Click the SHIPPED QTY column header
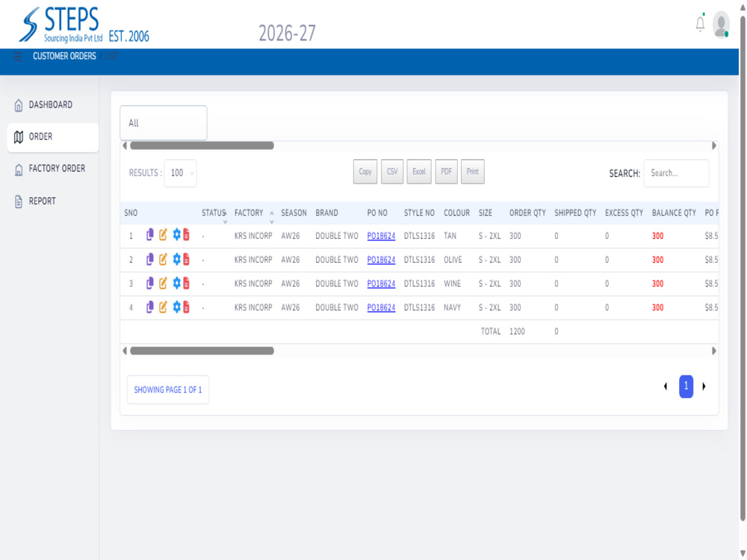This screenshot has height=560, width=747. (x=575, y=213)
